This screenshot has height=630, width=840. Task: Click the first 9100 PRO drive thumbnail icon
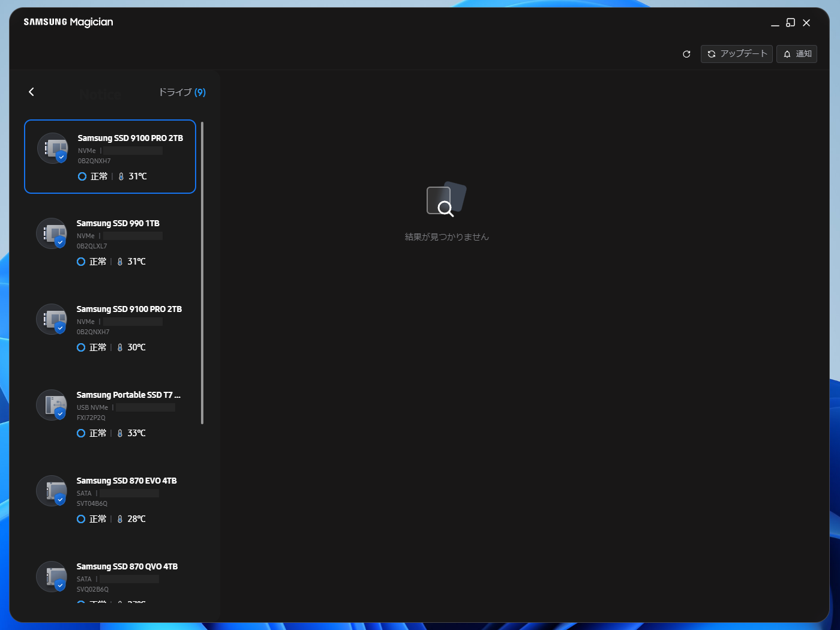[x=53, y=148]
